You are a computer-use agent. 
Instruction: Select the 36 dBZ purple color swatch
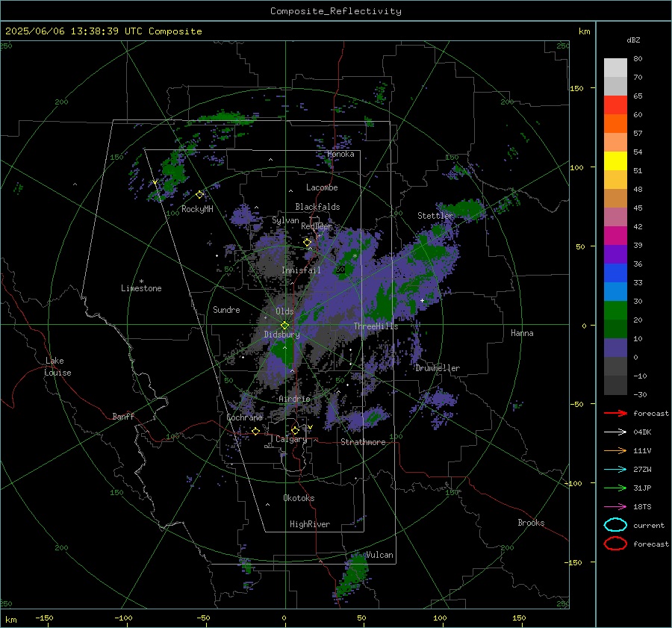click(x=615, y=254)
